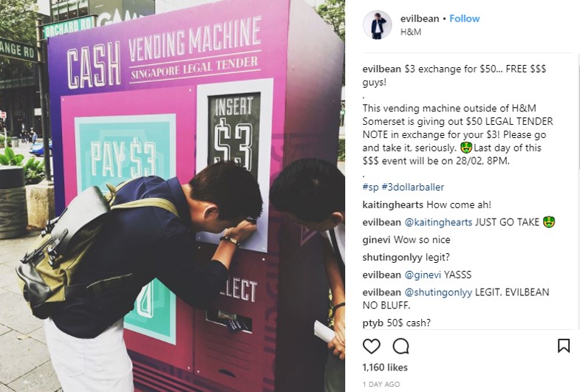Screen dimensions: 580x392
Task: Open the @ginevi mention in reply
Action: [423, 275]
